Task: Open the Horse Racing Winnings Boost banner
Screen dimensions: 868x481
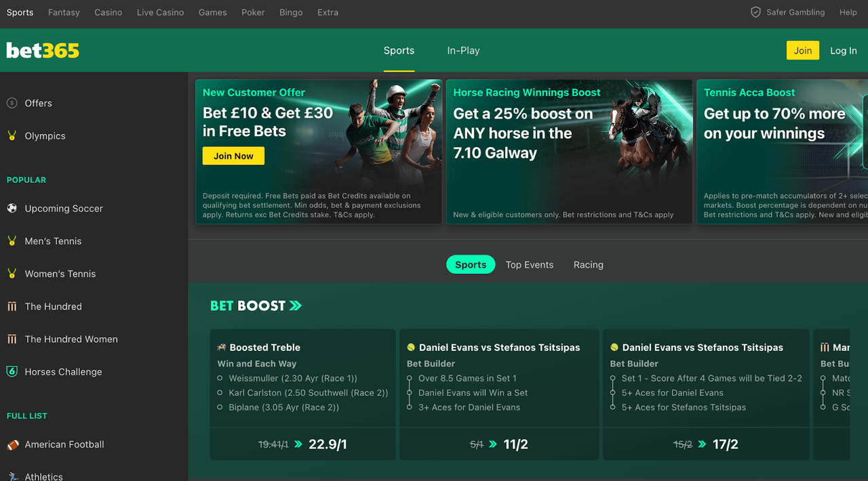Action: click(x=569, y=152)
